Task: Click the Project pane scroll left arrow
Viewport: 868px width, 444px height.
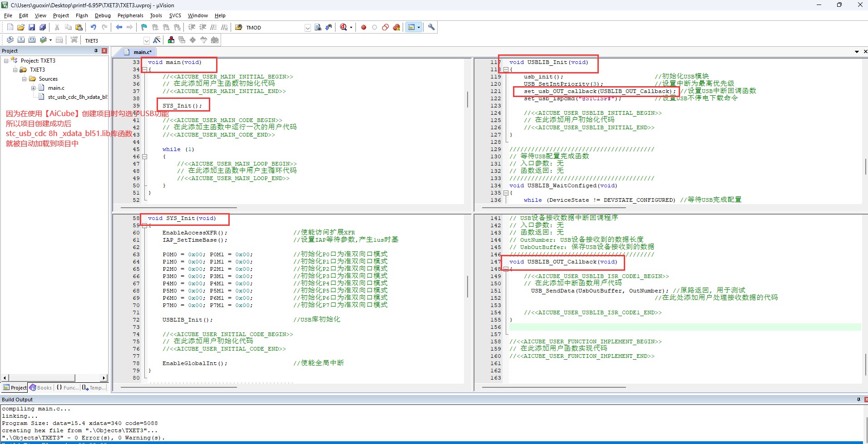Action: (5, 378)
